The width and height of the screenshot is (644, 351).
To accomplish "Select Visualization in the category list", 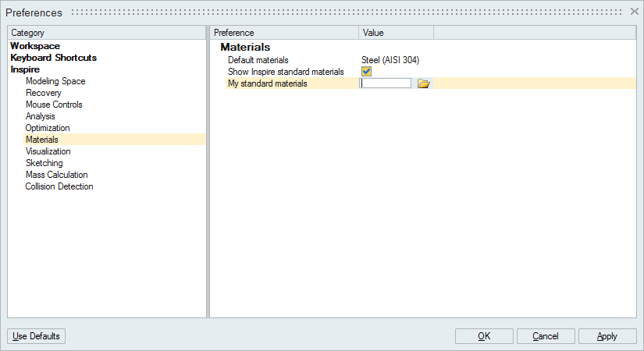I will (x=48, y=151).
